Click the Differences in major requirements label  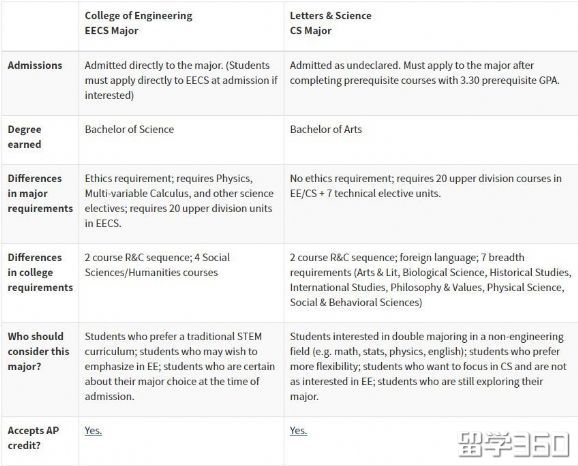click(x=40, y=193)
